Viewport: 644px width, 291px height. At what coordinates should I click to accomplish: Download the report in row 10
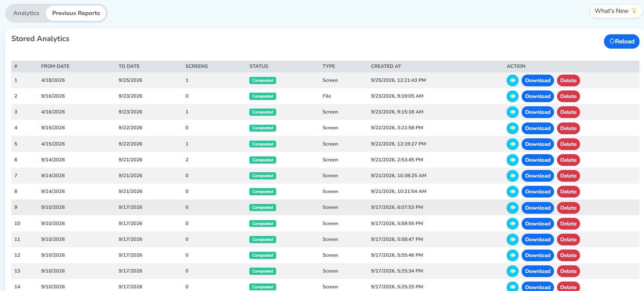click(538, 224)
